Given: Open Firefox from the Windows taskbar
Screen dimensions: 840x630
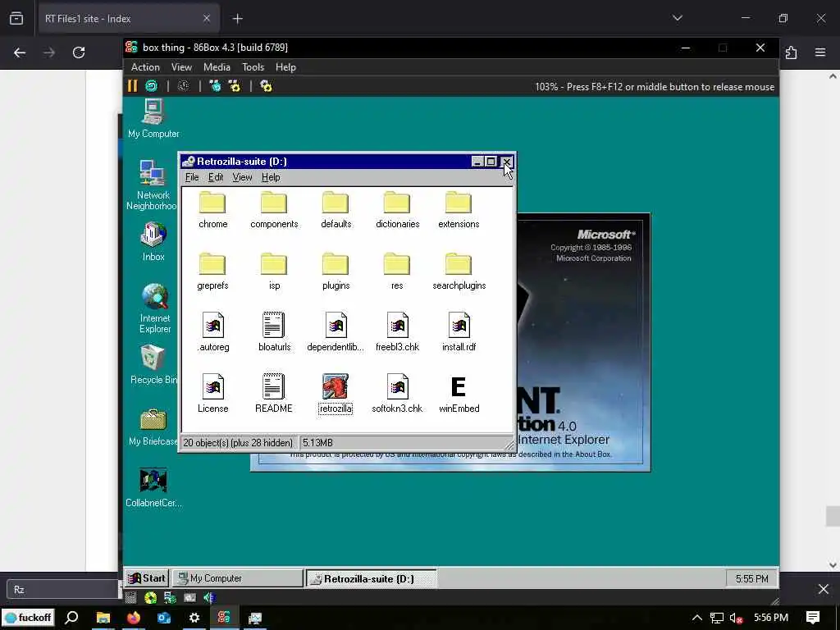Looking at the screenshot, I should tap(134, 618).
